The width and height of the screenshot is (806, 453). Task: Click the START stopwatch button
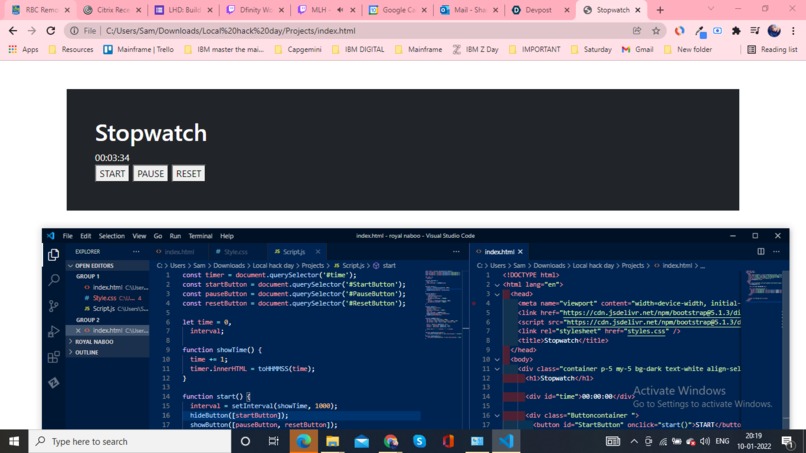pyautogui.click(x=112, y=173)
